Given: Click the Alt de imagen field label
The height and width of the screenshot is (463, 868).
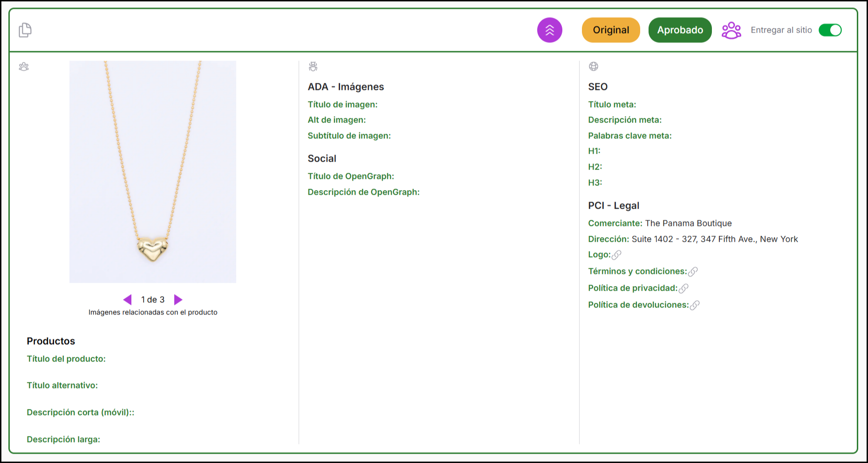Looking at the screenshot, I should click(x=336, y=120).
